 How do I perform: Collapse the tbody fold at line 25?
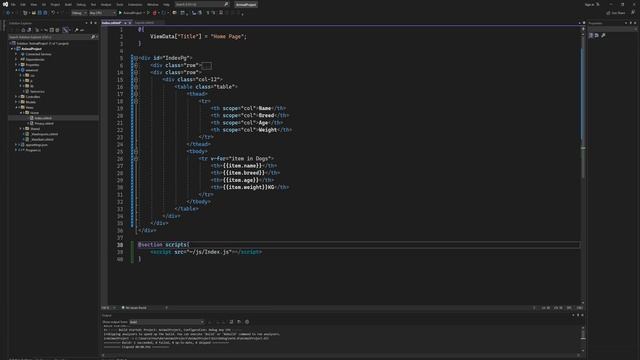tap(136, 151)
